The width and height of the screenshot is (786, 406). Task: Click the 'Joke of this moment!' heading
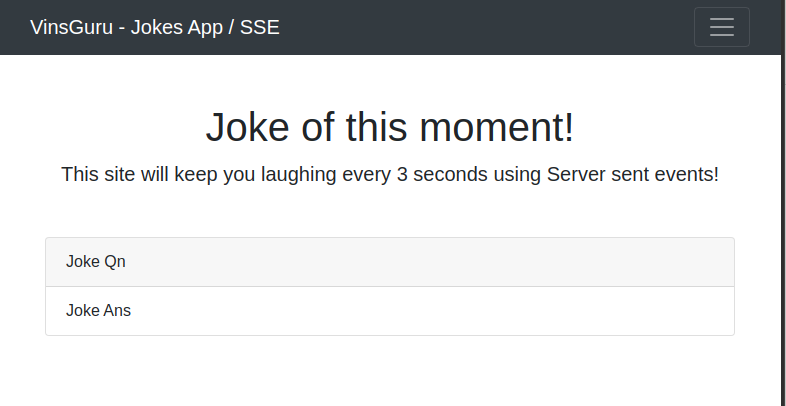[x=390, y=128]
